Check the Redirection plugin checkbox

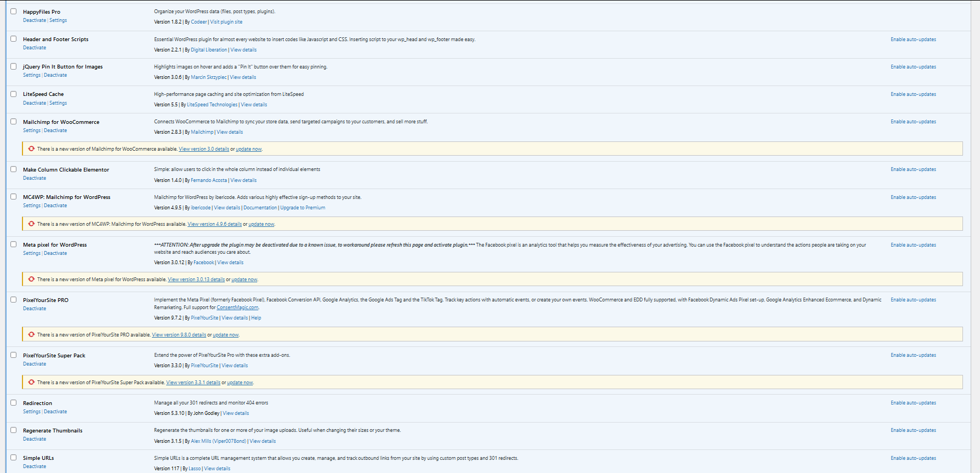(14, 403)
